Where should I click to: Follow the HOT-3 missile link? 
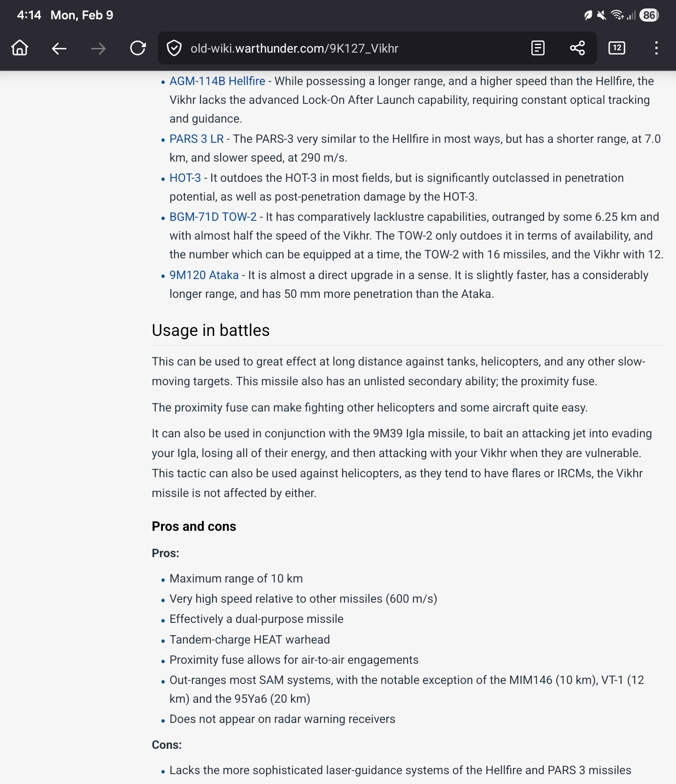[x=185, y=178]
